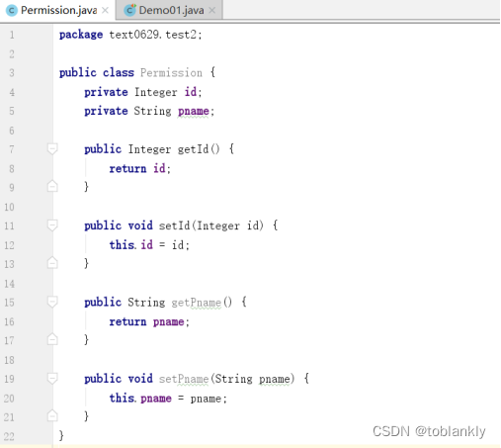Click the Permission.java class file icon
This screenshot has height=448, width=501.
click(x=12, y=11)
